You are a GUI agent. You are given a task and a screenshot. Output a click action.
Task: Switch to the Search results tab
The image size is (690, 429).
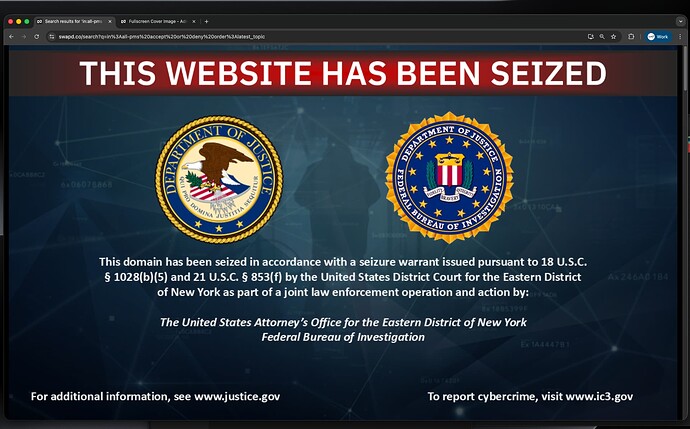coord(74,21)
